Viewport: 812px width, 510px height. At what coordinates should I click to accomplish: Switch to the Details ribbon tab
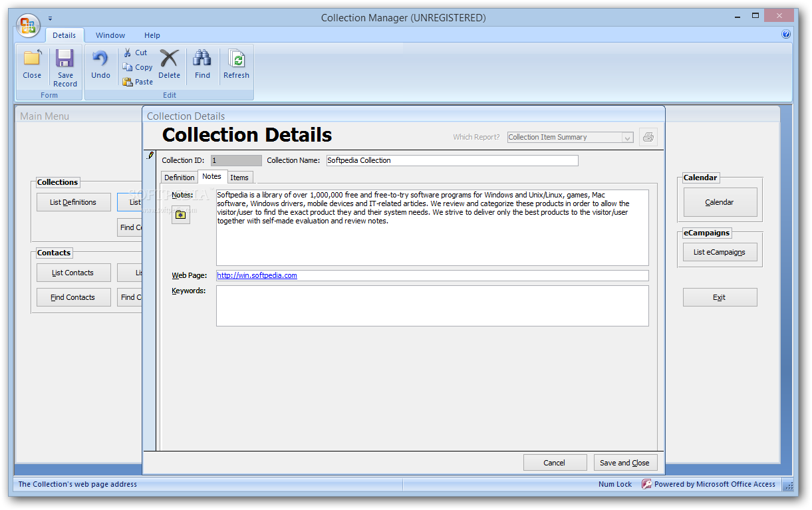[x=65, y=35]
